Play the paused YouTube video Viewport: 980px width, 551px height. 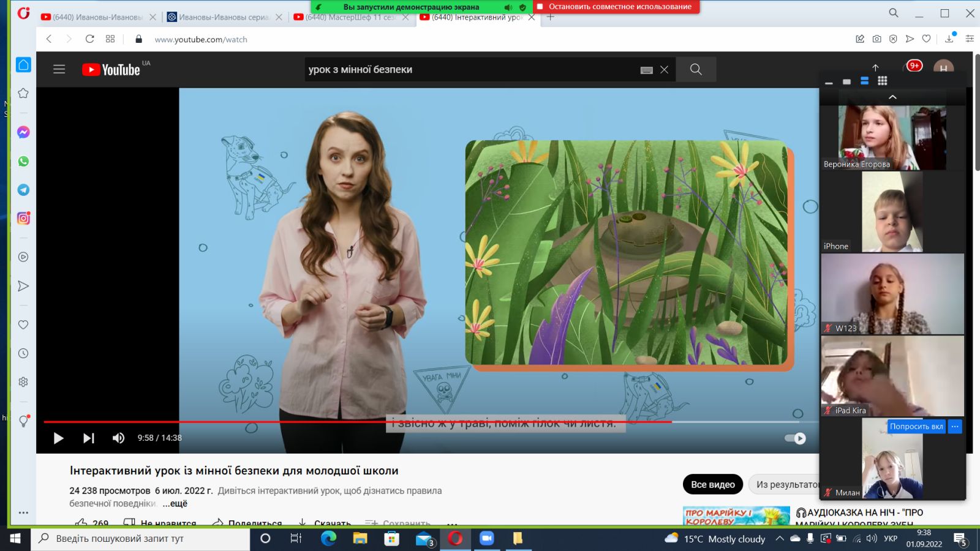(59, 438)
